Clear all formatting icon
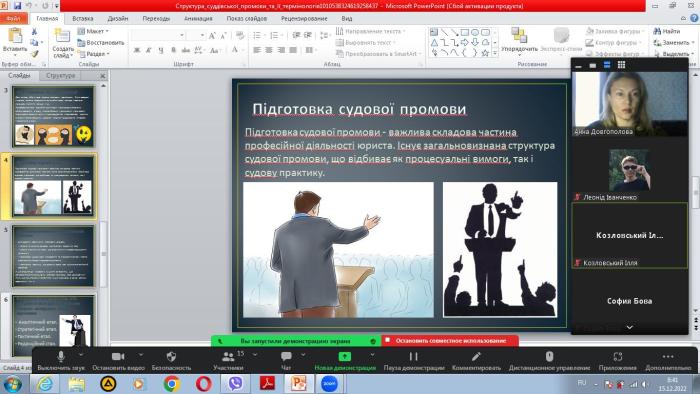The width and height of the screenshot is (700, 394). tap(240, 35)
